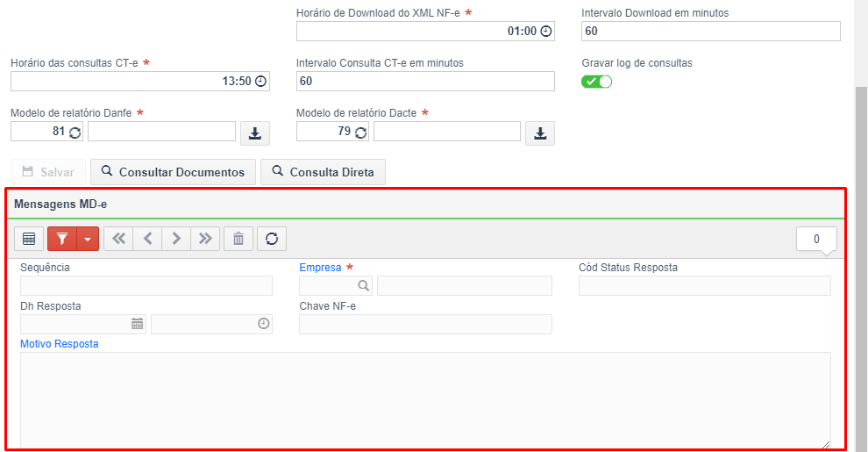Screen dimensions: 868x452
Task: Click Dh Resposta date field
Action: click(x=83, y=324)
